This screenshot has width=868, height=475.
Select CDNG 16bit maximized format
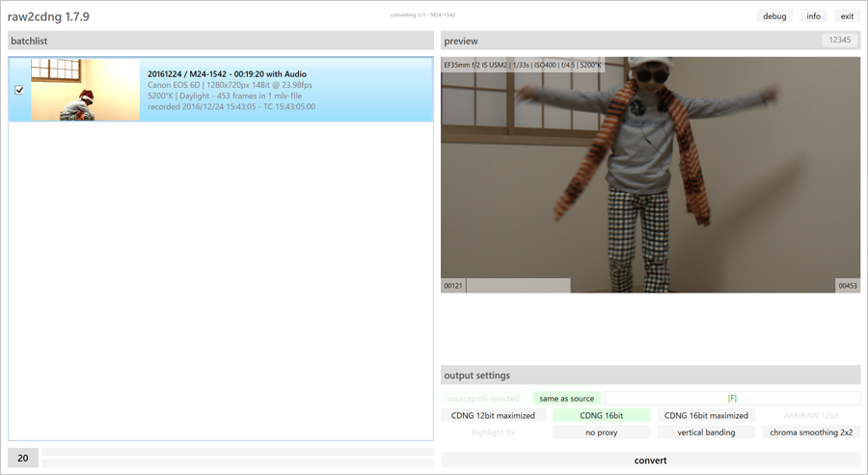tap(706, 416)
